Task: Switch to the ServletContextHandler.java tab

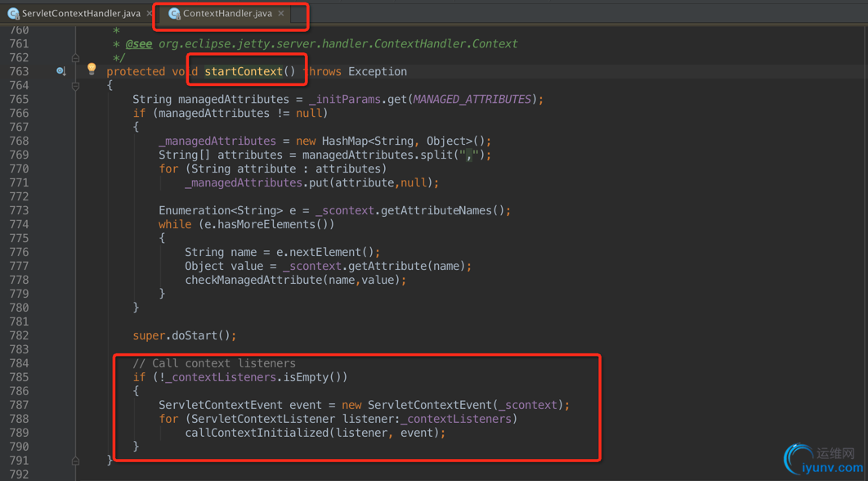Action: [81, 13]
